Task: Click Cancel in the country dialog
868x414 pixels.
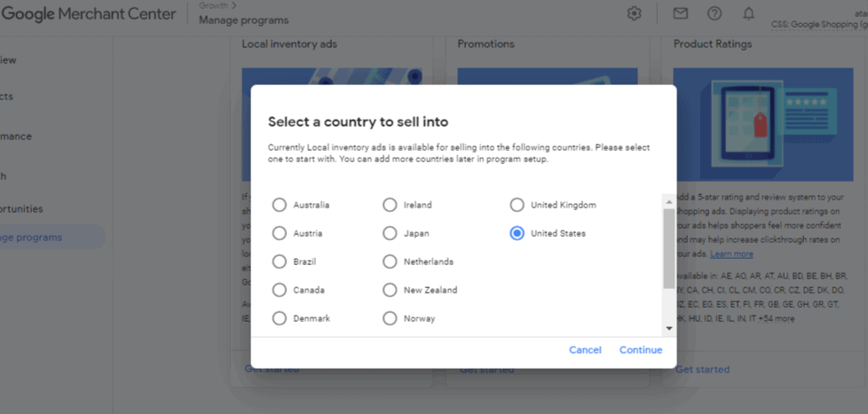Action: [585, 350]
